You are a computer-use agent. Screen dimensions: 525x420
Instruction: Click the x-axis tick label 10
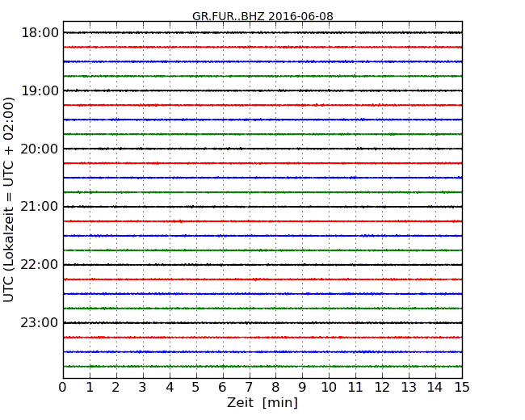(x=329, y=387)
